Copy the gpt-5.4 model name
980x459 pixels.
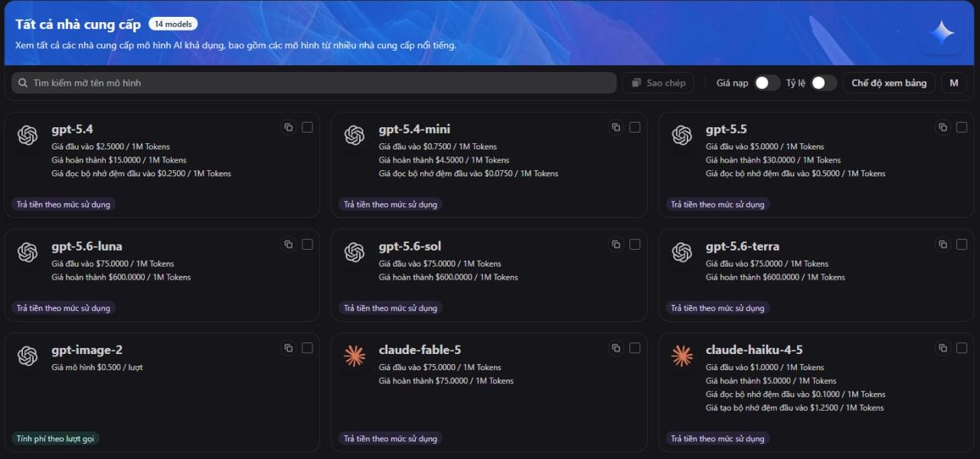pos(289,127)
